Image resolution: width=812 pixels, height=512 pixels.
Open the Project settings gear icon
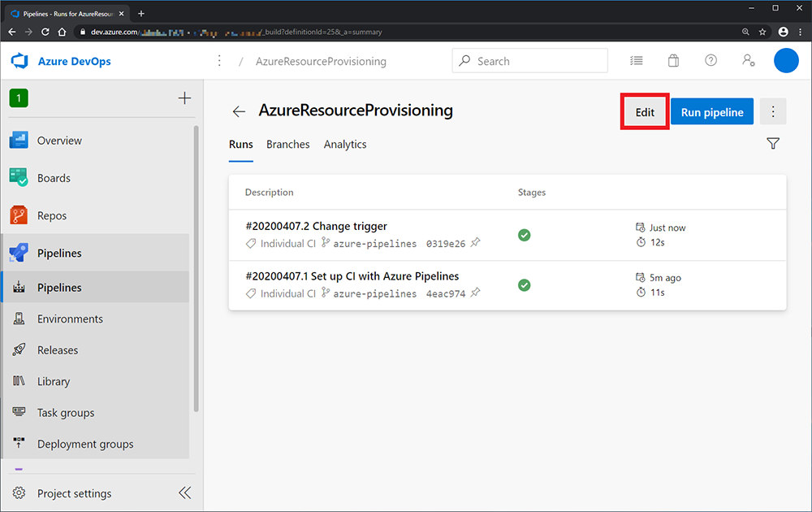coord(19,492)
